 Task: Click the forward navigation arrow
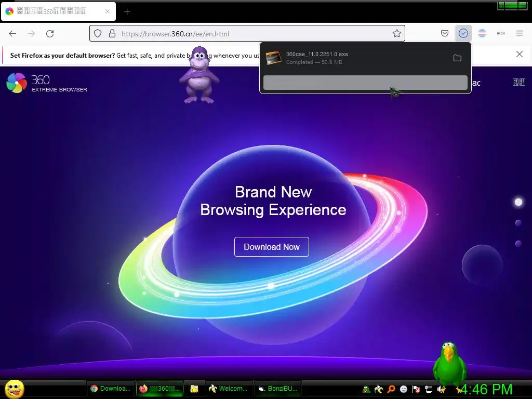click(x=31, y=34)
